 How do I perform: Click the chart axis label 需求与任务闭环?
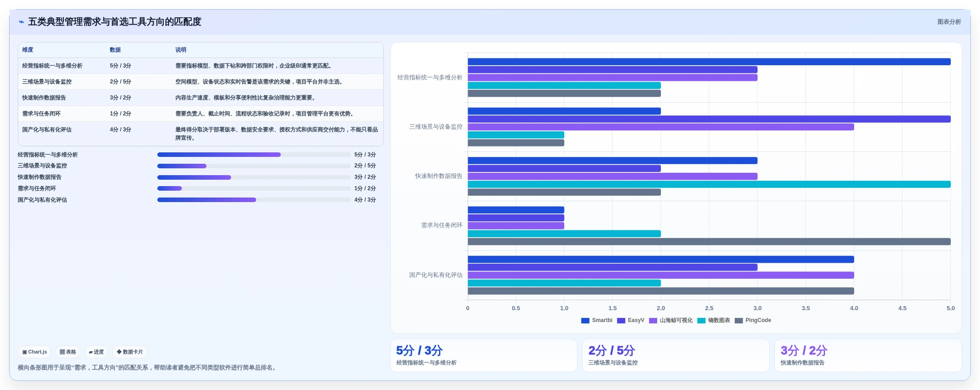click(x=442, y=225)
